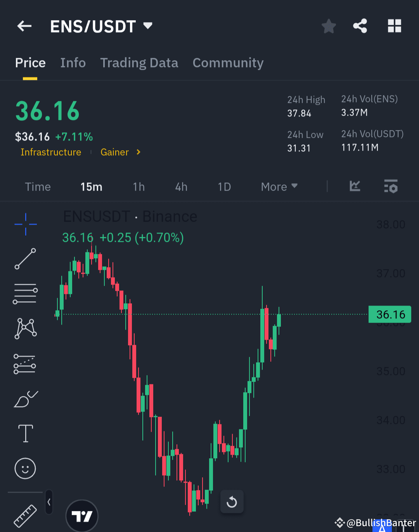Select the brush drawing tool
The height and width of the screenshot is (532, 419).
pyautogui.click(x=25, y=399)
